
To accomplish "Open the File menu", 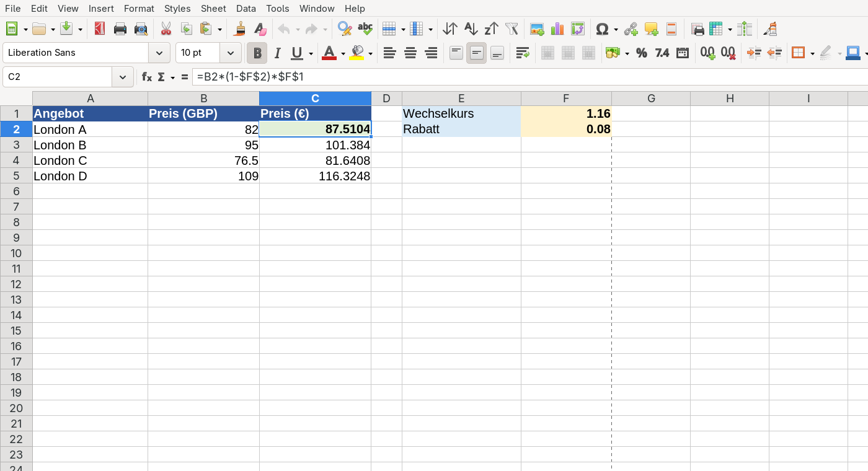I will pyautogui.click(x=12, y=8).
